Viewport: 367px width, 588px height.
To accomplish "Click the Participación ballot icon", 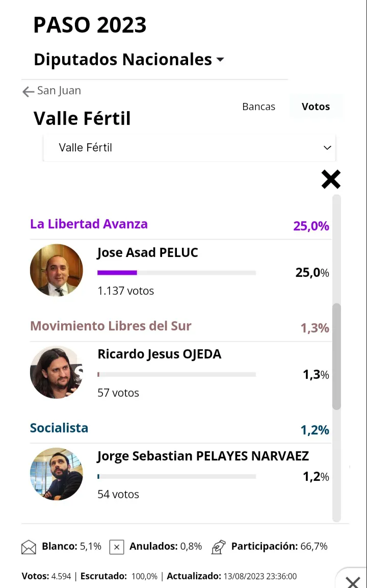I will [219, 547].
